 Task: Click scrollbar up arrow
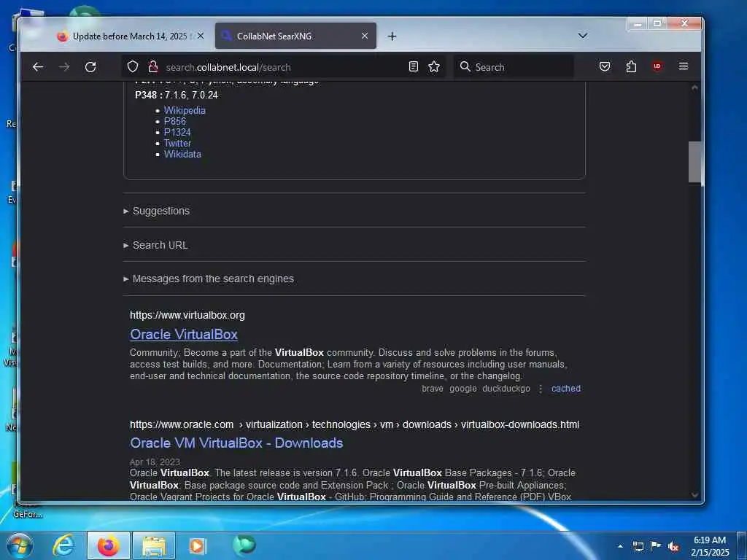(694, 87)
